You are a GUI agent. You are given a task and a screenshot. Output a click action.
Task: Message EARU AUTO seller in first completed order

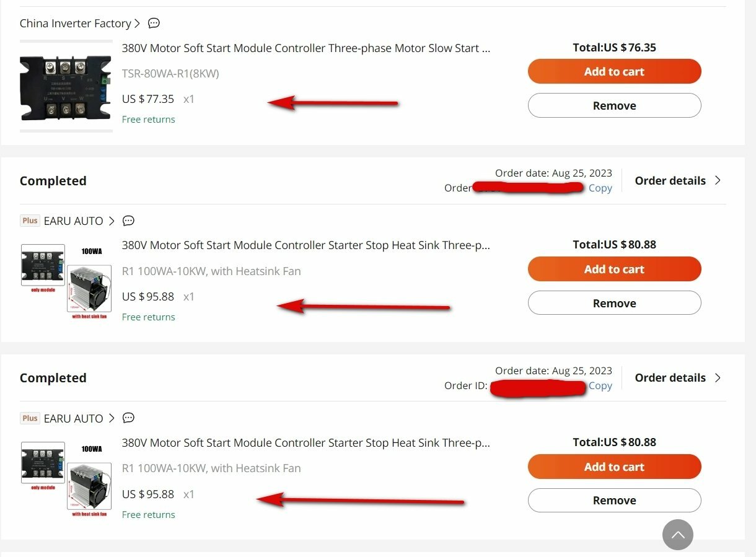[128, 221]
